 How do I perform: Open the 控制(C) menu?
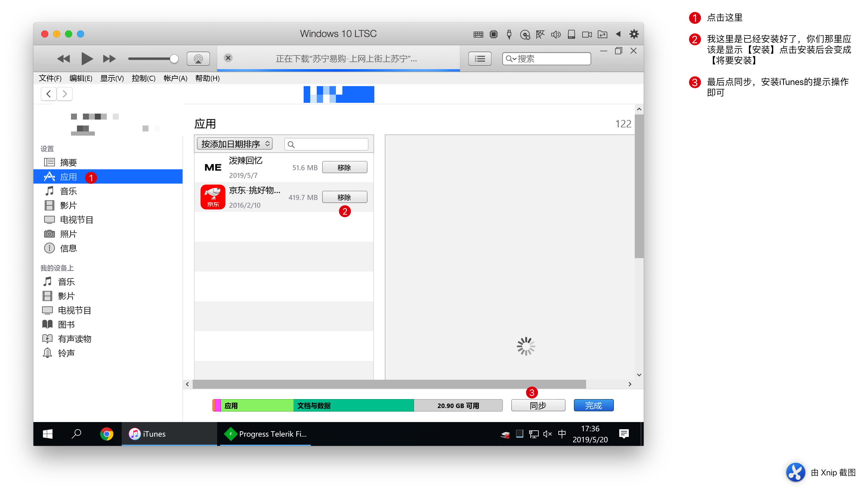(143, 78)
